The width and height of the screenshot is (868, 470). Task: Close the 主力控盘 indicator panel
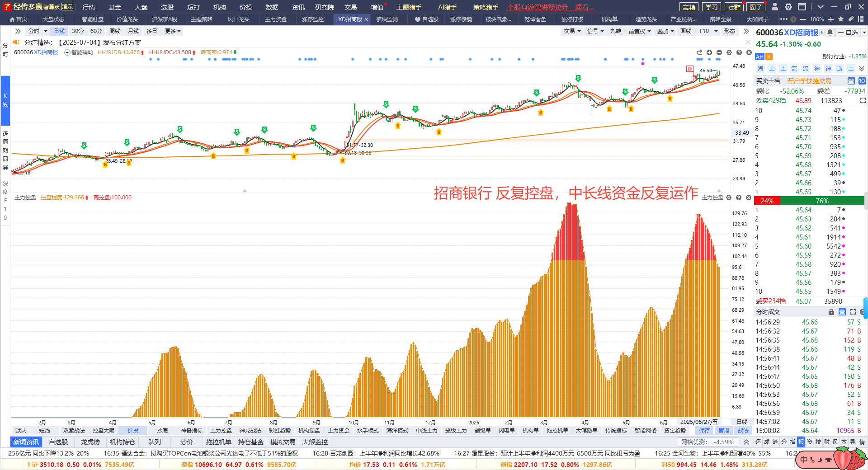[x=749, y=197]
